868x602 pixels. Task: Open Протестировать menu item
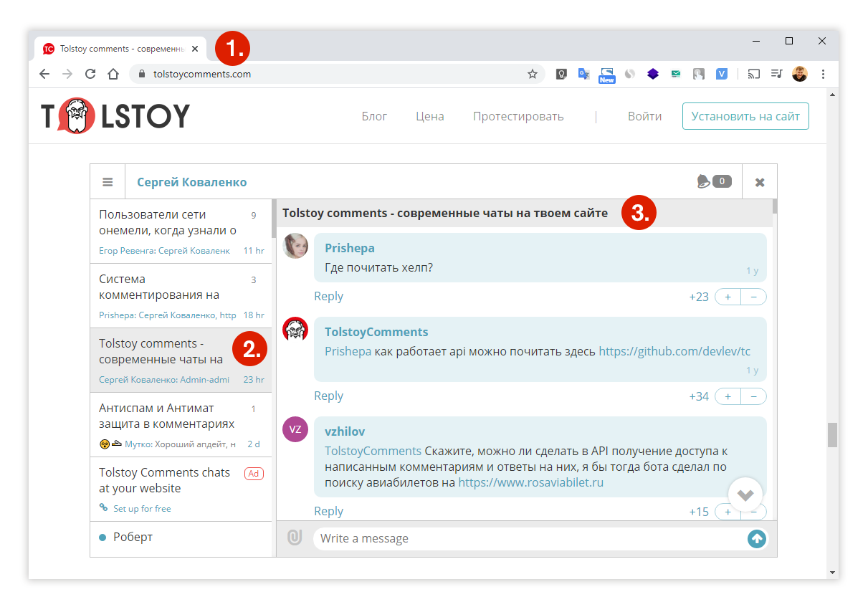(518, 116)
